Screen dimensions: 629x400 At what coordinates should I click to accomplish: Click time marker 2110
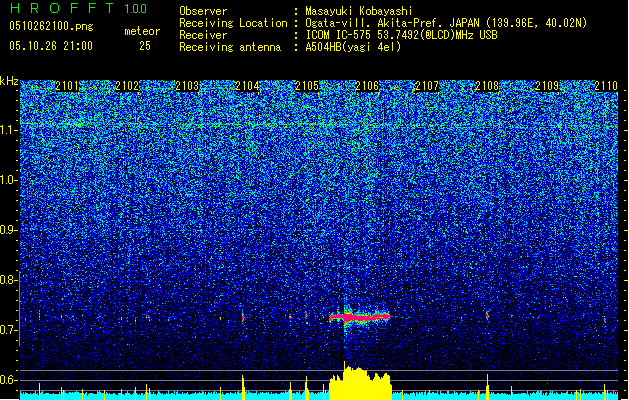tap(606, 86)
